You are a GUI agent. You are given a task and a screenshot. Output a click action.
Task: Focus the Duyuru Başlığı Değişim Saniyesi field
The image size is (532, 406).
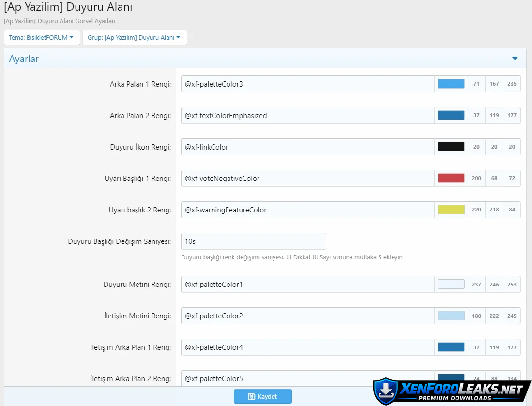(253, 241)
